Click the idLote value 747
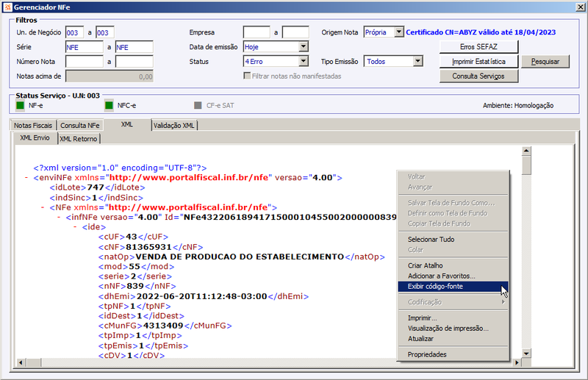Image resolution: width=588 pixels, height=380 pixels. [x=96, y=187]
